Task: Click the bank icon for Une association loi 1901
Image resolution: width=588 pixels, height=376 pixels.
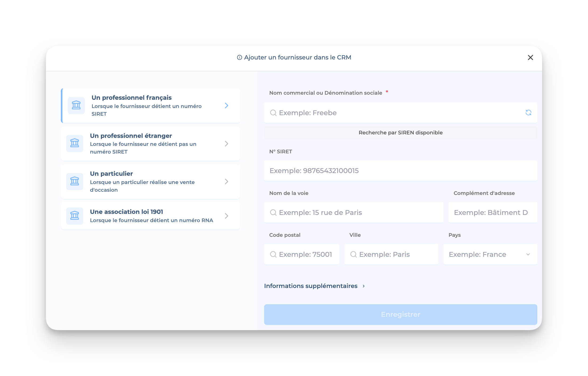Action: pos(75,216)
